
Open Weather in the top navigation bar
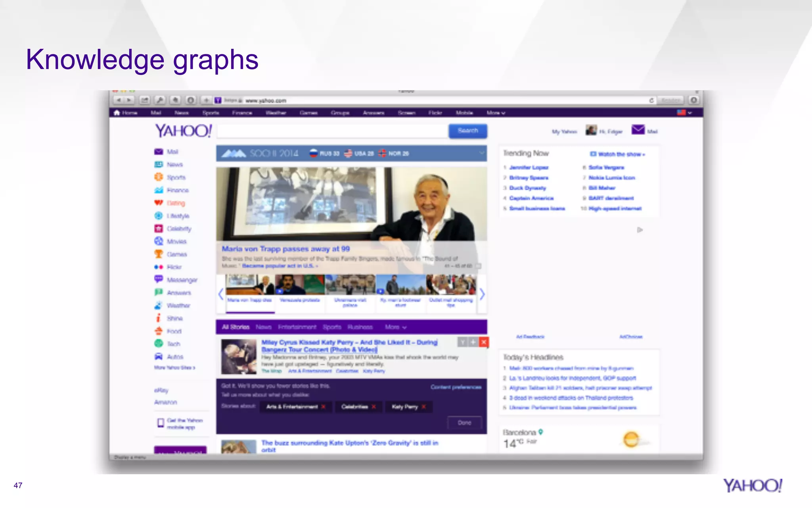[276, 113]
